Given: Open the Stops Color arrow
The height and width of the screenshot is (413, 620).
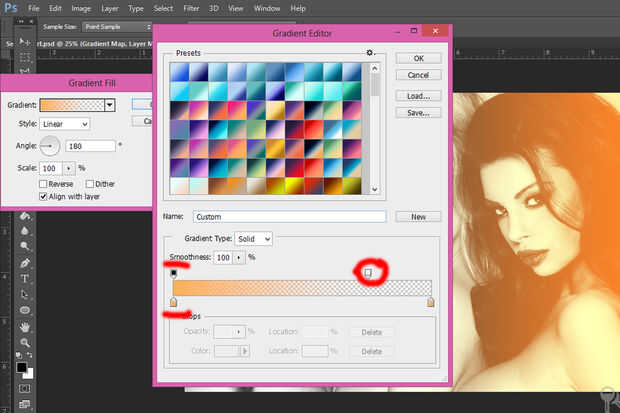Looking at the screenshot, I should click(x=244, y=351).
